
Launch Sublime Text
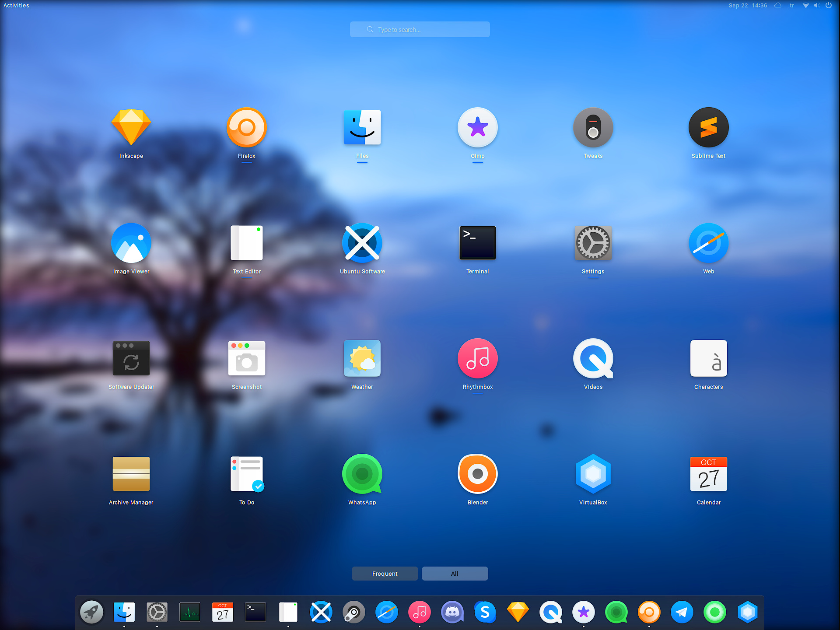pos(709,127)
